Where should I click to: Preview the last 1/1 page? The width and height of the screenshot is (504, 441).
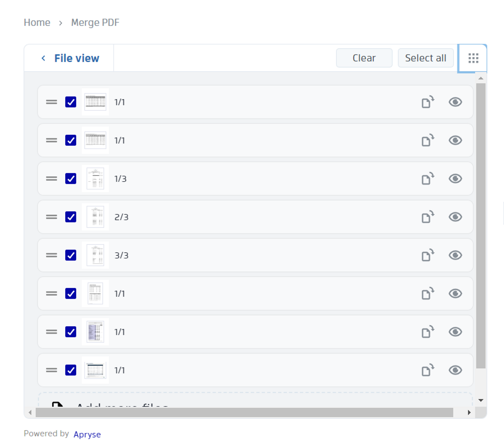(455, 370)
